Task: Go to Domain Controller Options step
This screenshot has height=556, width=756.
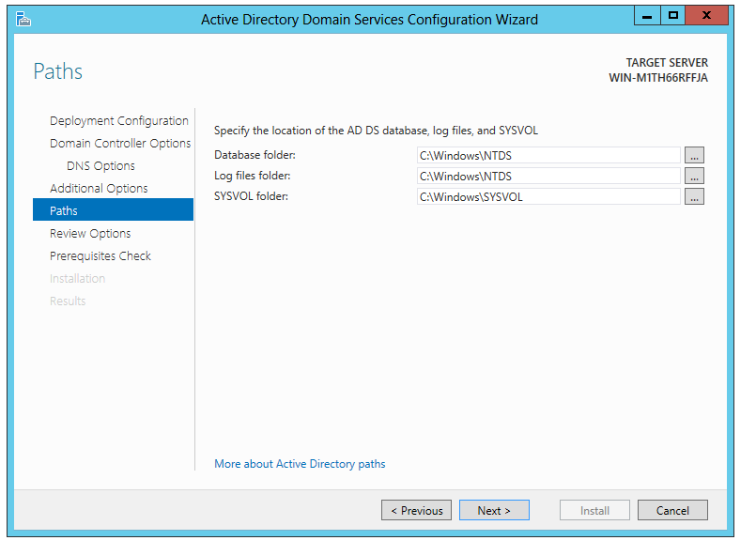Action: point(119,144)
